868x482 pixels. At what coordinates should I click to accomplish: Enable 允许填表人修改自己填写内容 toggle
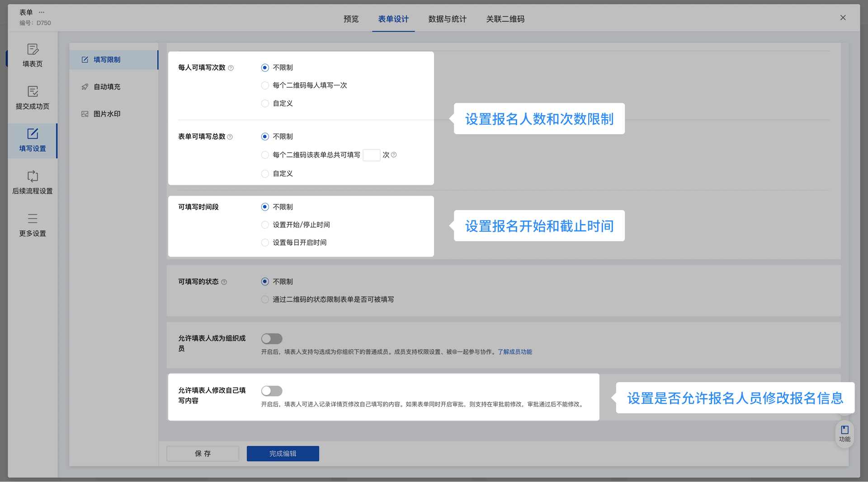click(x=272, y=391)
